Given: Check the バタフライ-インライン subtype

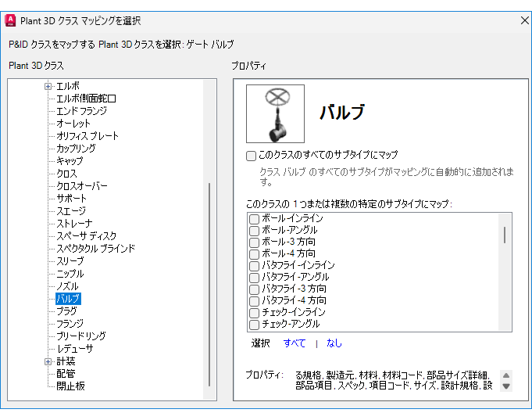Looking at the screenshot, I should pyautogui.click(x=254, y=266).
